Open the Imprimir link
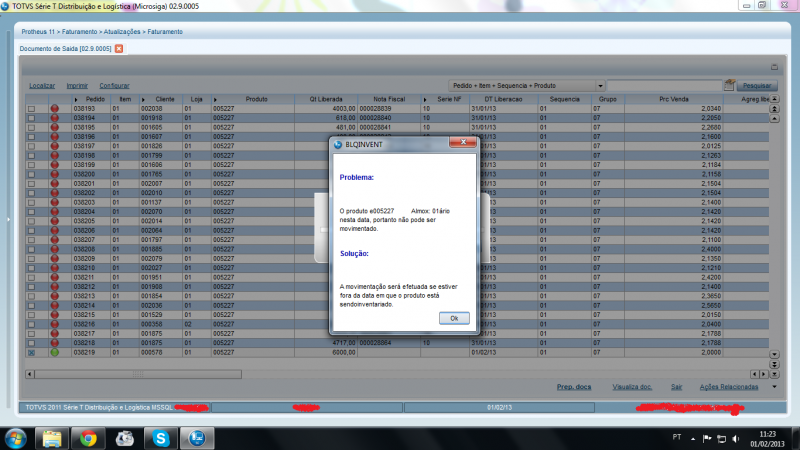This screenshot has height=450, width=800. pos(77,86)
